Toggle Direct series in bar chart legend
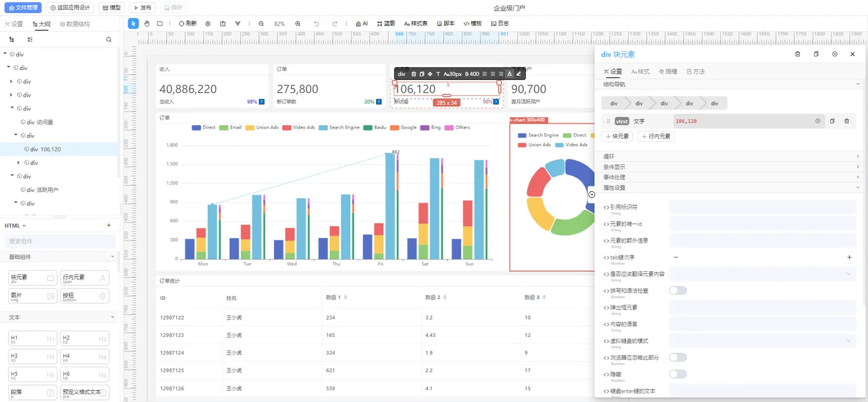 click(203, 128)
